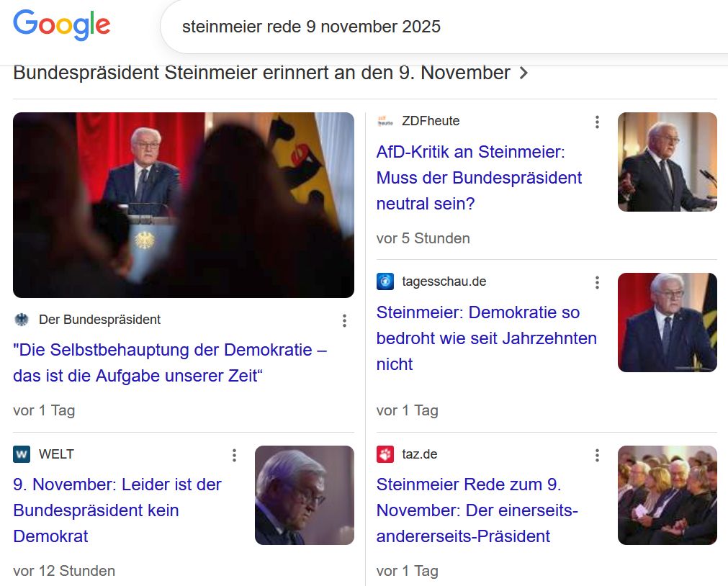Click the large Steinmeier speech photo
728x586 pixels.
(184, 205)
